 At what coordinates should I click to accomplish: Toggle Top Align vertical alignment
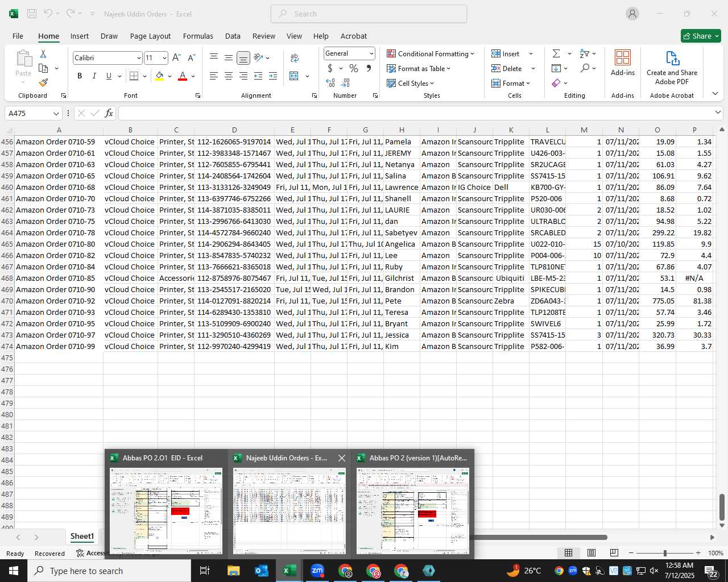pyautogui.click(x=213, y=57)
